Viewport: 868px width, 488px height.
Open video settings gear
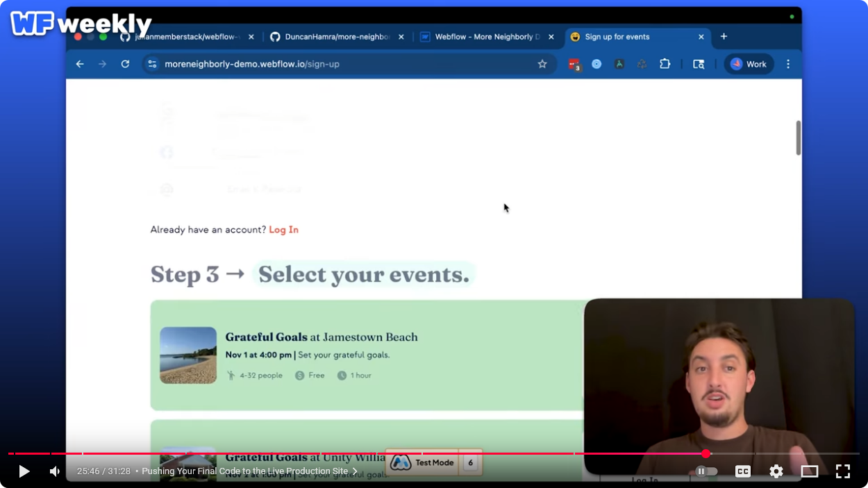[776, 471]
